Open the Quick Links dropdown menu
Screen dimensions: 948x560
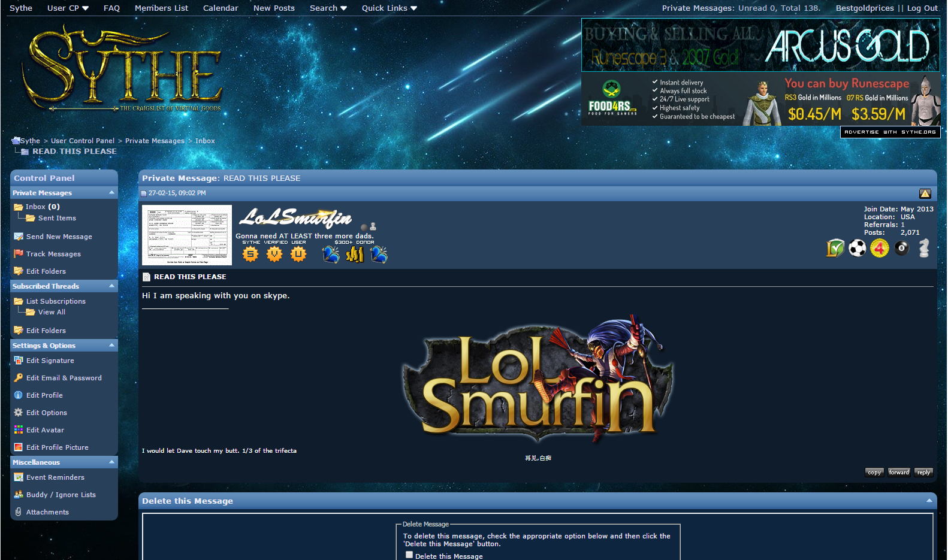point(389,8)
